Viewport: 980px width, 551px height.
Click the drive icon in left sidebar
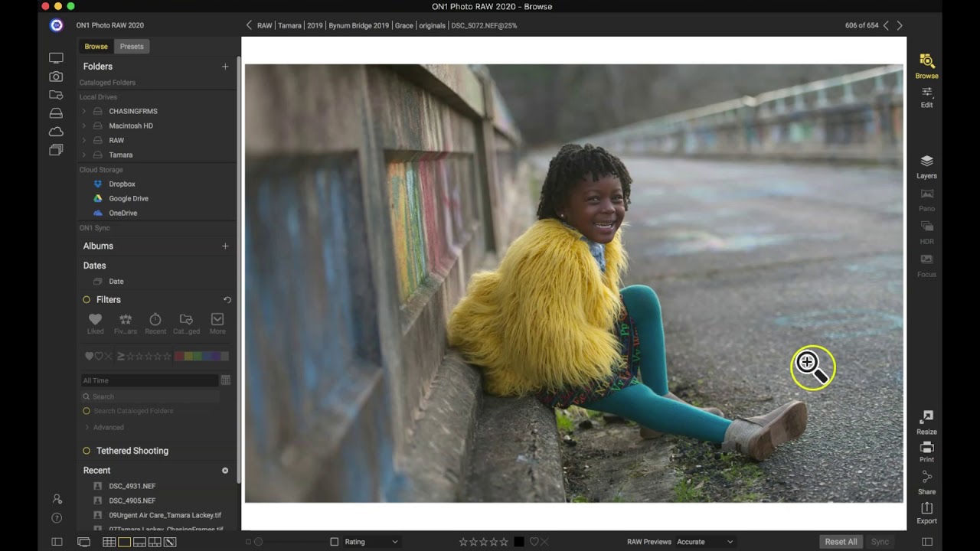click(x=56, y=113)
